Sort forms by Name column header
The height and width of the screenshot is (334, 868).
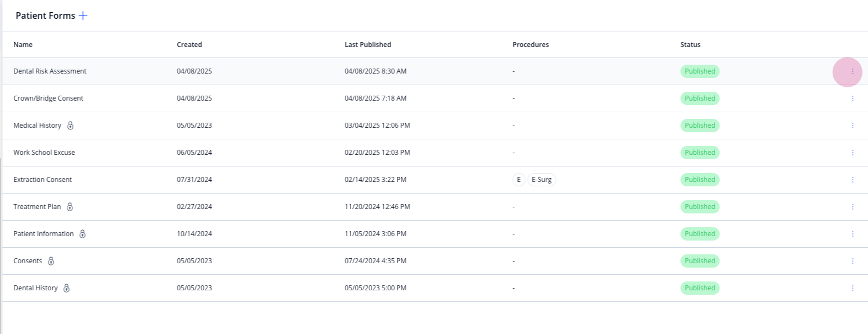coord(23,45)
